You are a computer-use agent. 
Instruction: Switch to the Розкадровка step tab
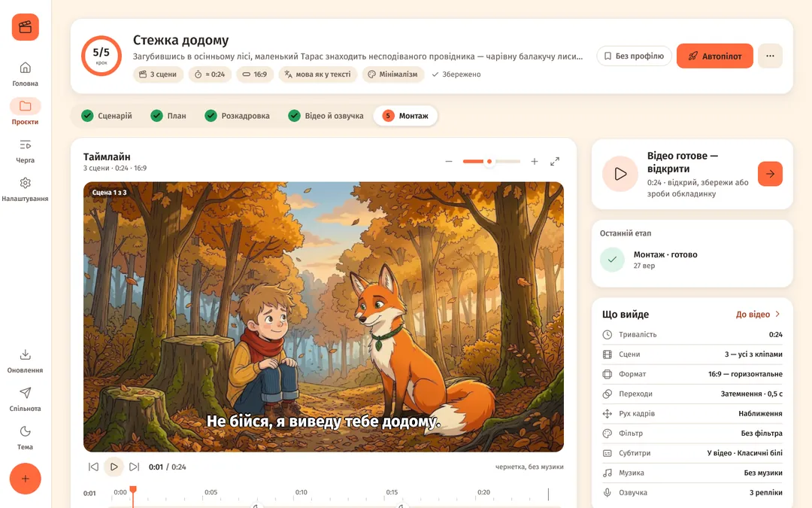(x=238, y=116)
